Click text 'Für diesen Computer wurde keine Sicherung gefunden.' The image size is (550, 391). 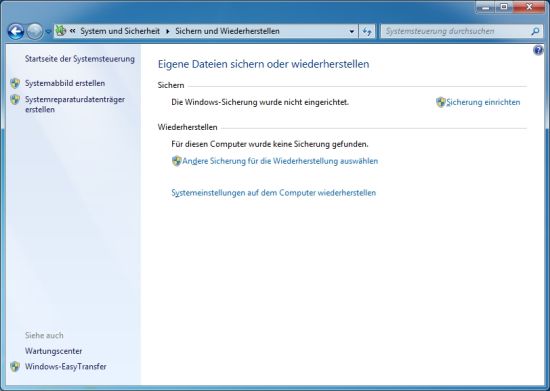click(270, 144)
